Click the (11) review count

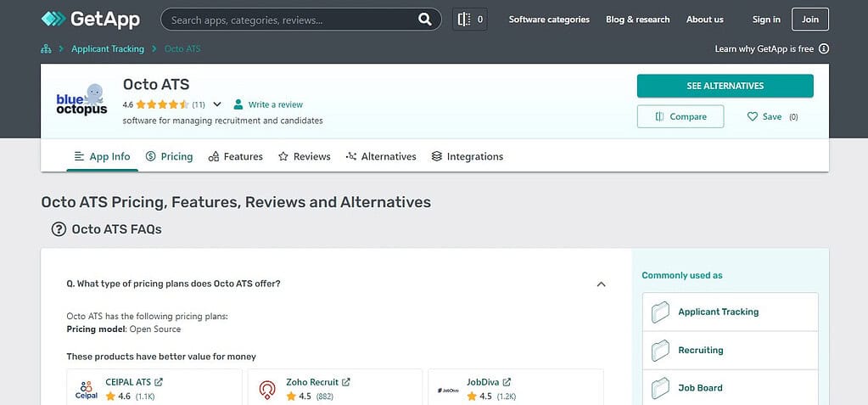199,104
